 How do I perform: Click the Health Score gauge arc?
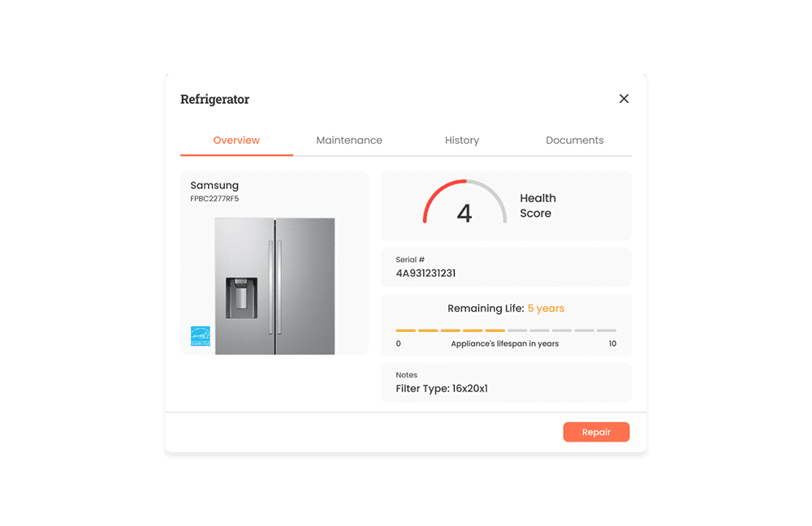coord(464,201)
